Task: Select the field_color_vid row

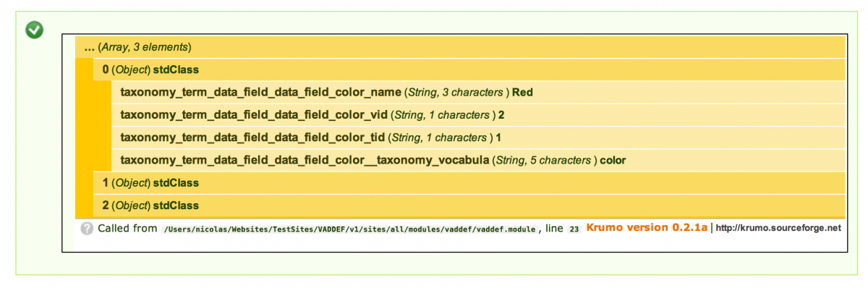Action: pyautogui.click(x=478, y=115)
